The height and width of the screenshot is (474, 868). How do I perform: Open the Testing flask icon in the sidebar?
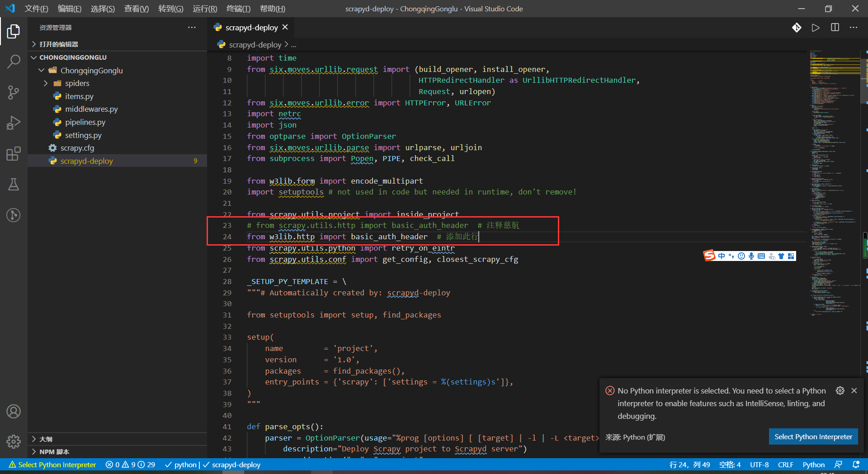pos(14,184)
